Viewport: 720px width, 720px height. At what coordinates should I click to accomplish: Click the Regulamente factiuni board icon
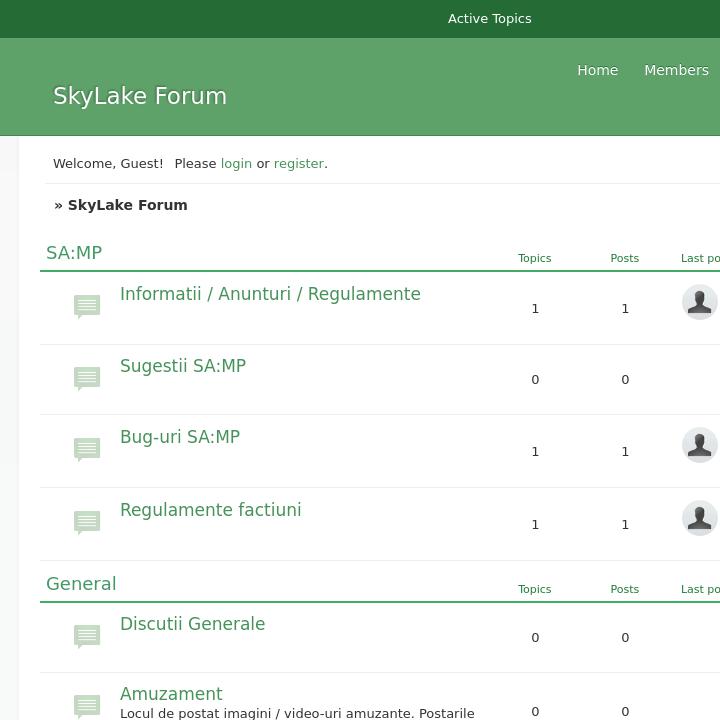[x=87, y=522]
